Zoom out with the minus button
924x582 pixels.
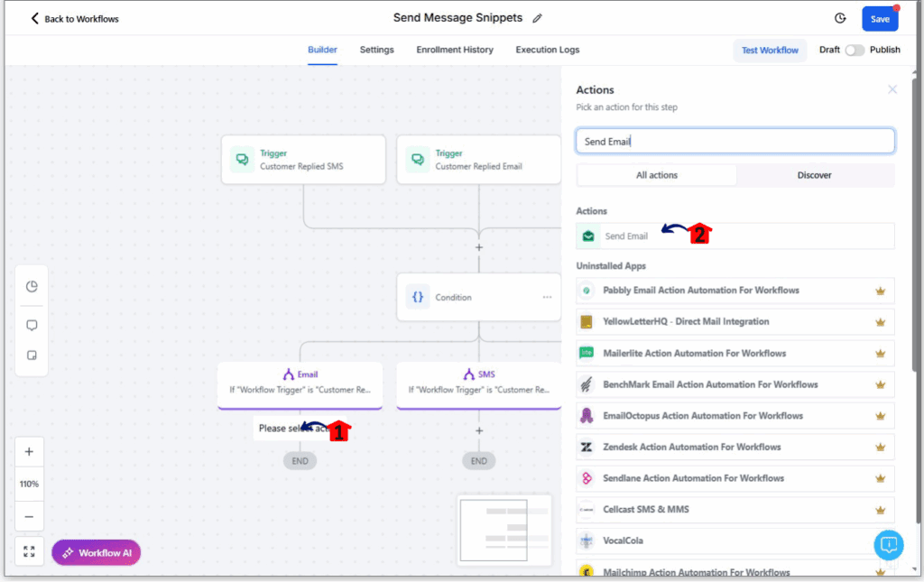coord(29,517)
